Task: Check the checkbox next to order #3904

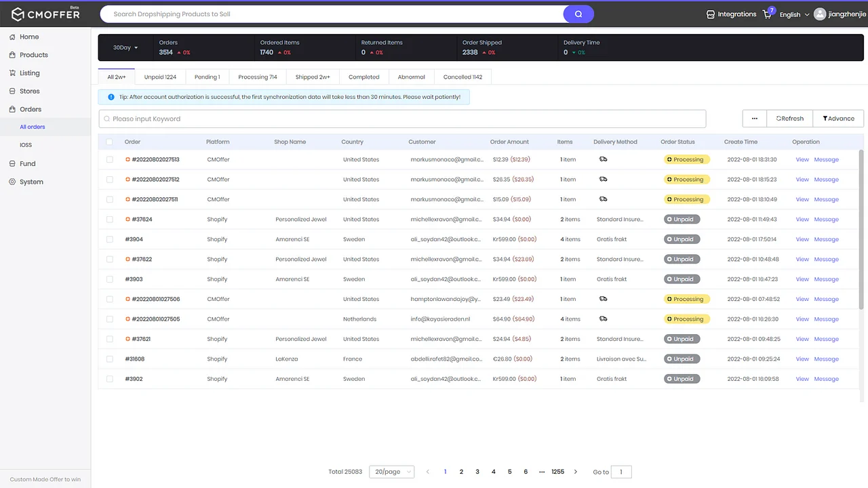Action: click(x=109, y=239)
